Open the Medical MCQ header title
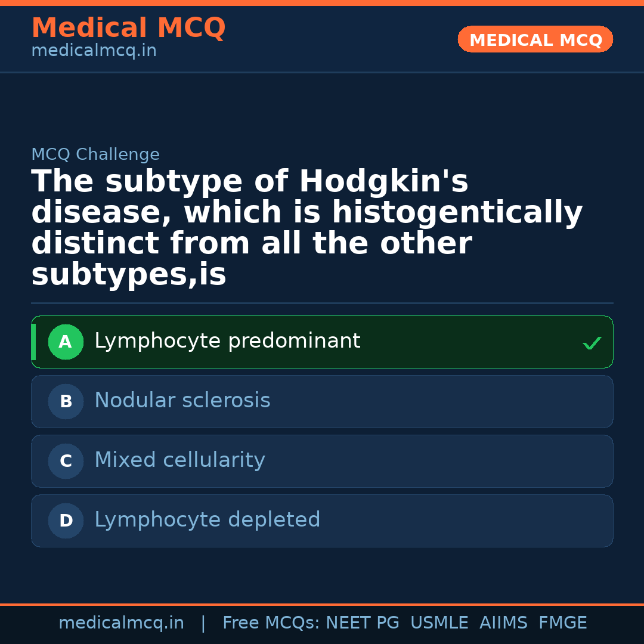This screenshot has width=644, height=644. [x=128, y=28]
